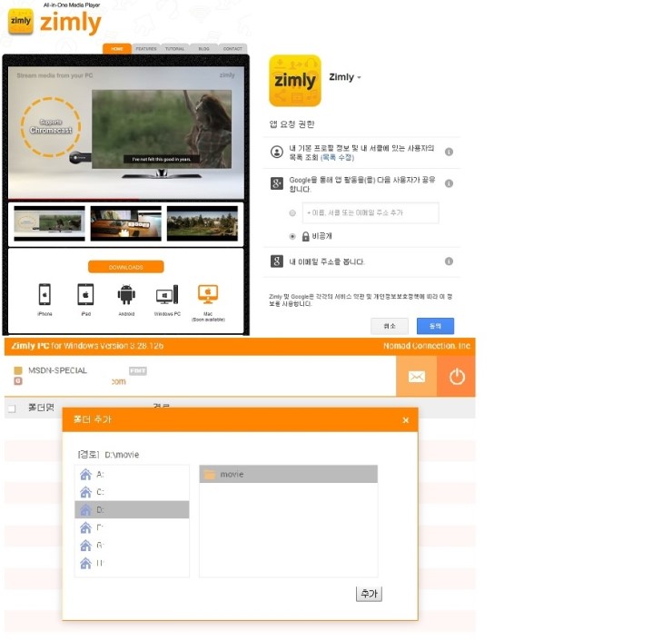Image resolution: width=672 pixels, height=640 pixels.
Task: Select the D: drive in list
Action: [132, 510]
